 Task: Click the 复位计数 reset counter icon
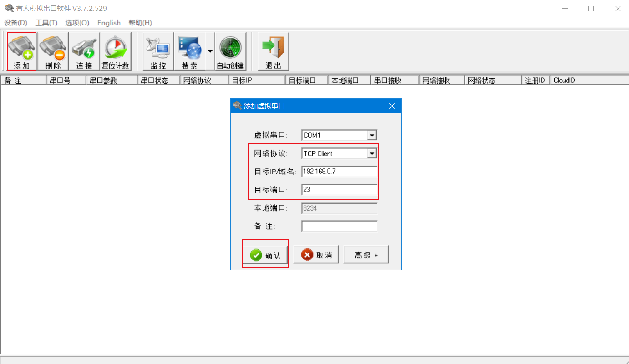tap(116, 51)
